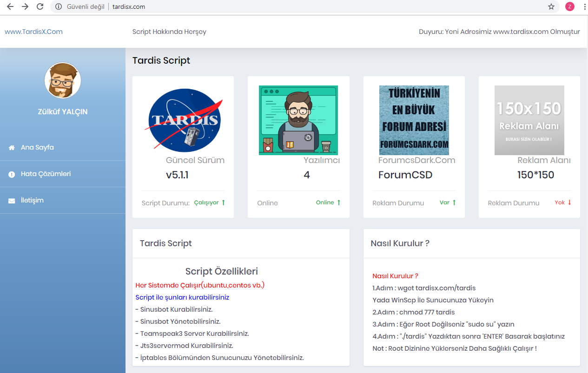This screenshot has width=588, height=373.
Task: Click the red Yok status text
Action: coord(560,203)
